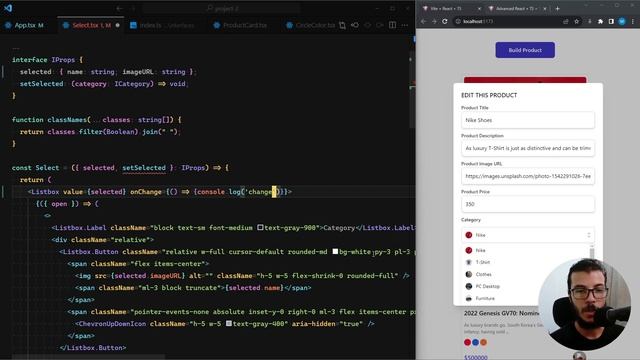This screenshot has height=360, width=640.
Task: Go back in VS Code navigation history
Action: [119, 8]
